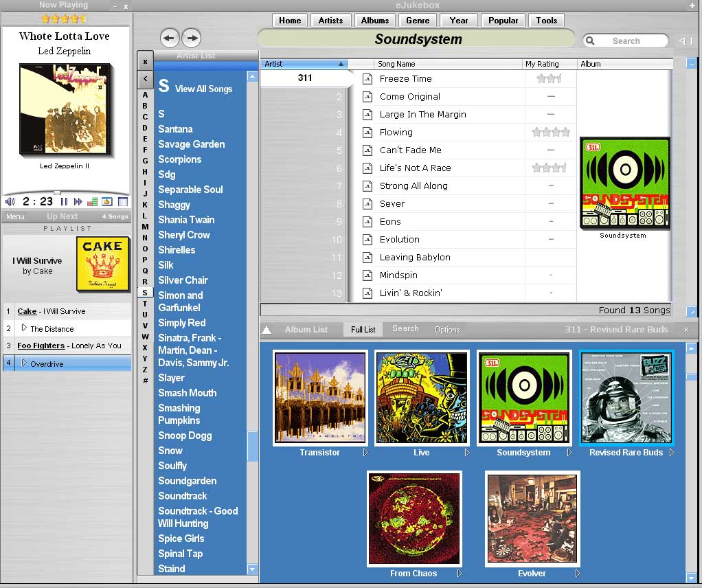Click the song icon beside Mindspin
Screen dimensions: 702x588
click(367, 275)
